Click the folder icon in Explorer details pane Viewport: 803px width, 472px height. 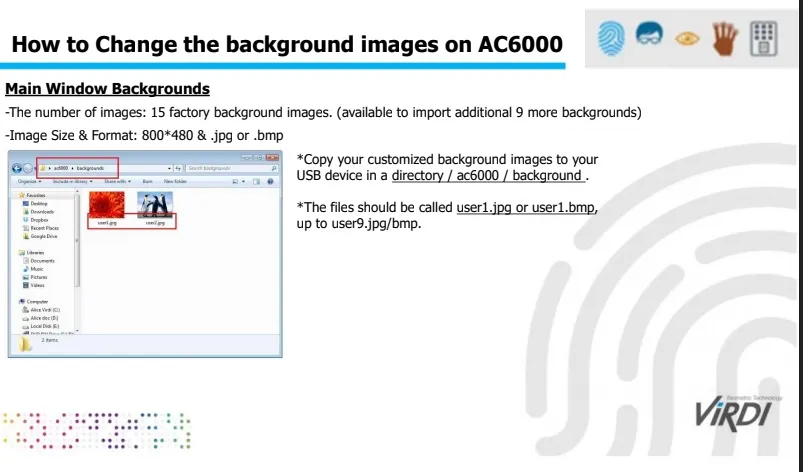[x=25, y=344]
